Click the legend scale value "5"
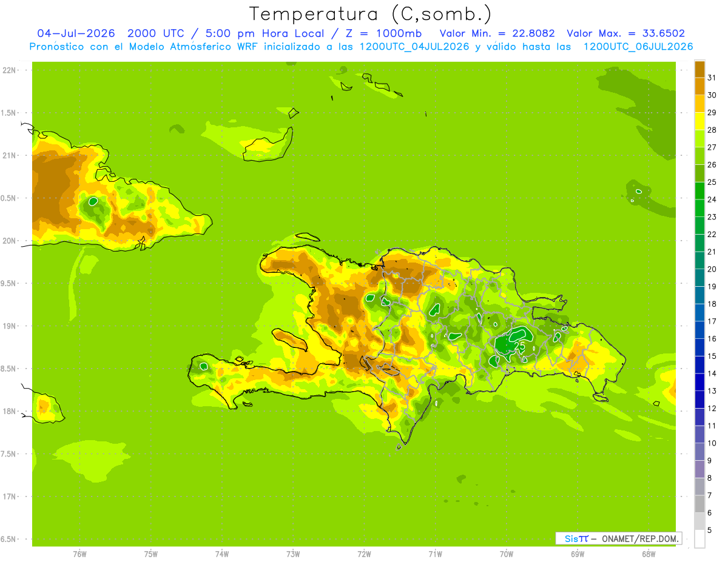Viewport: 728px width, 562px height. pos(710,530)
